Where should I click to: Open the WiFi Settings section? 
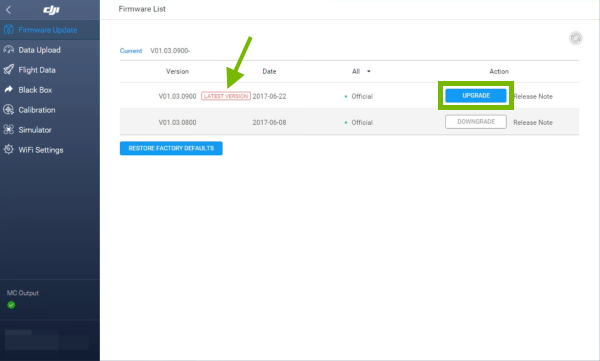(x=50, y=149)
